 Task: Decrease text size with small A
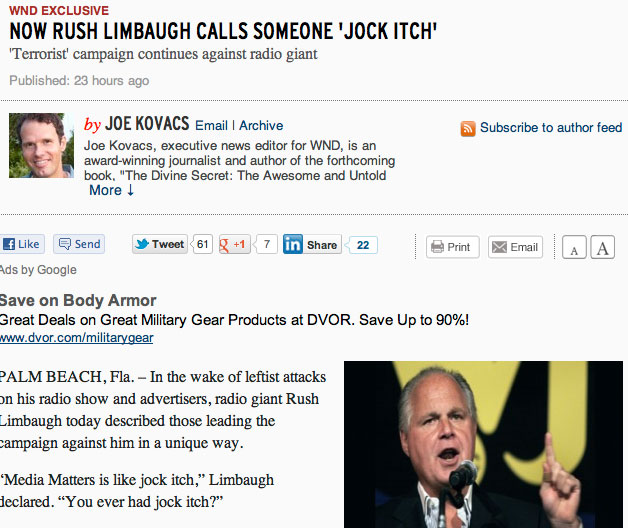click(x=574, y=247)
